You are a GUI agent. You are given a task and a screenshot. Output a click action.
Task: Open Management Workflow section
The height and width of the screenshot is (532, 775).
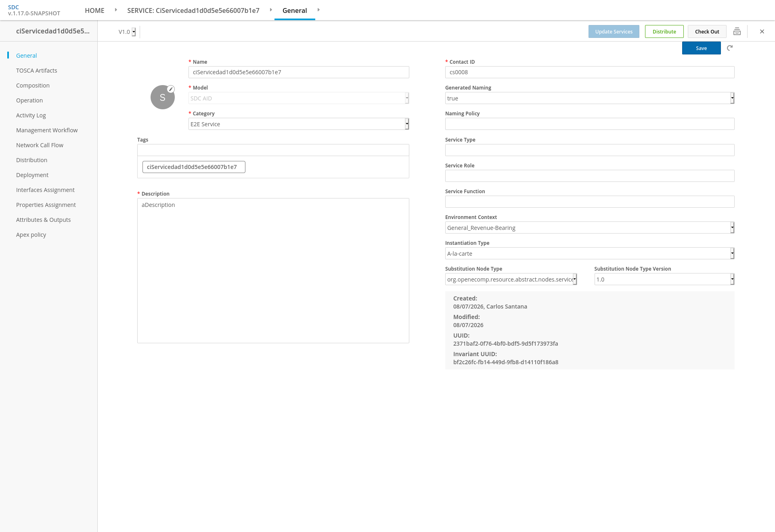pyautogui.click(x=47, y=130)
